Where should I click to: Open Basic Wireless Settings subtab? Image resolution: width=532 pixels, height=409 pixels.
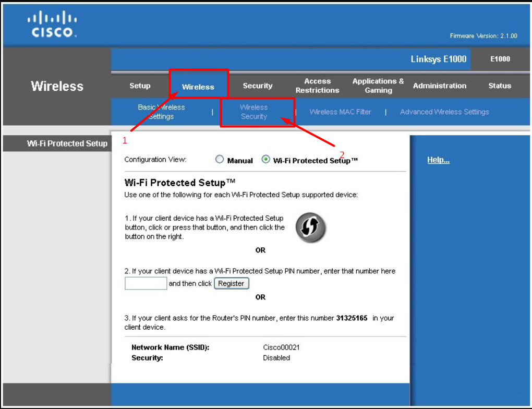[161, 112]
